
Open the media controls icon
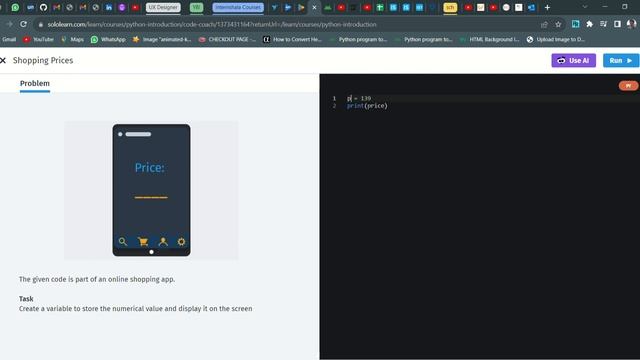[603, 24]
